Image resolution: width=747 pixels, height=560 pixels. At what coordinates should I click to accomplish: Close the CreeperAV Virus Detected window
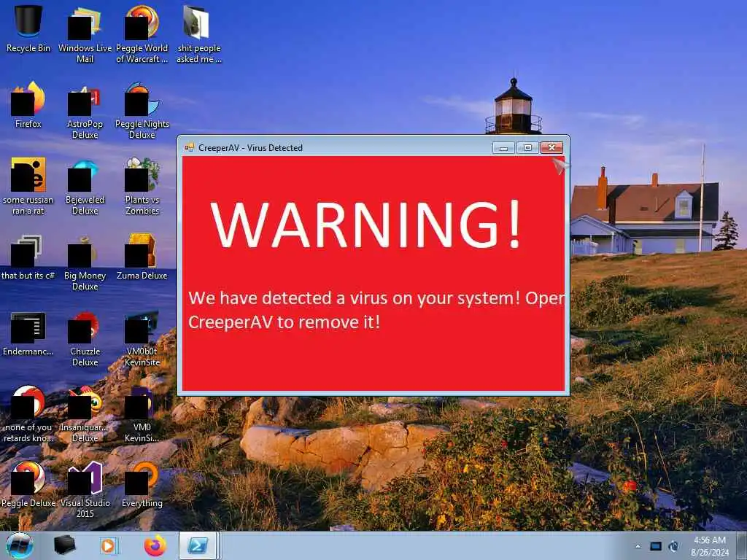coord(551,148)
